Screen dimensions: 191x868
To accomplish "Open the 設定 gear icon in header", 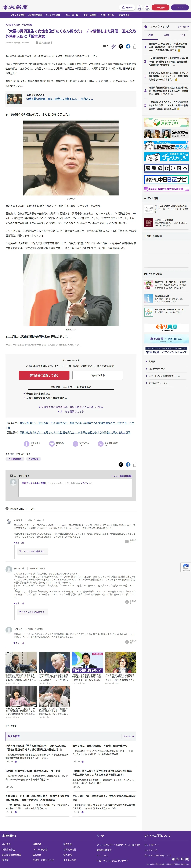I will (x=147, y=7).
